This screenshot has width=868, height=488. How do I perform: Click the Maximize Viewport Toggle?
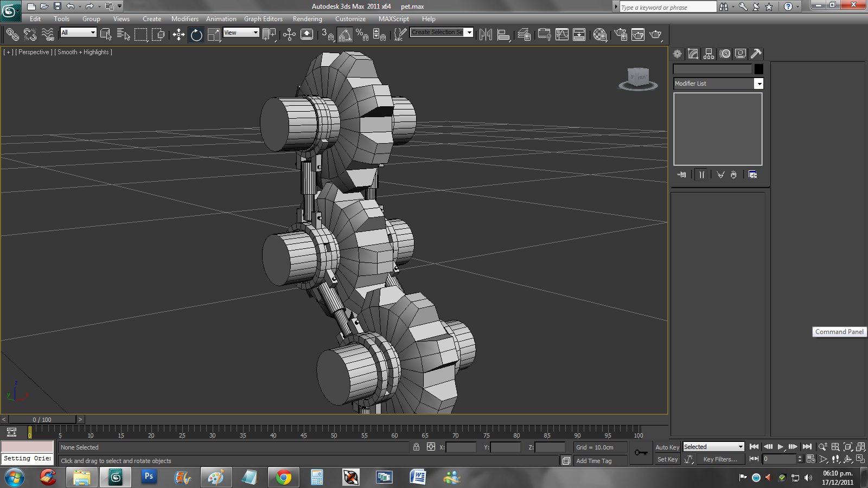(x=860, y=459)
